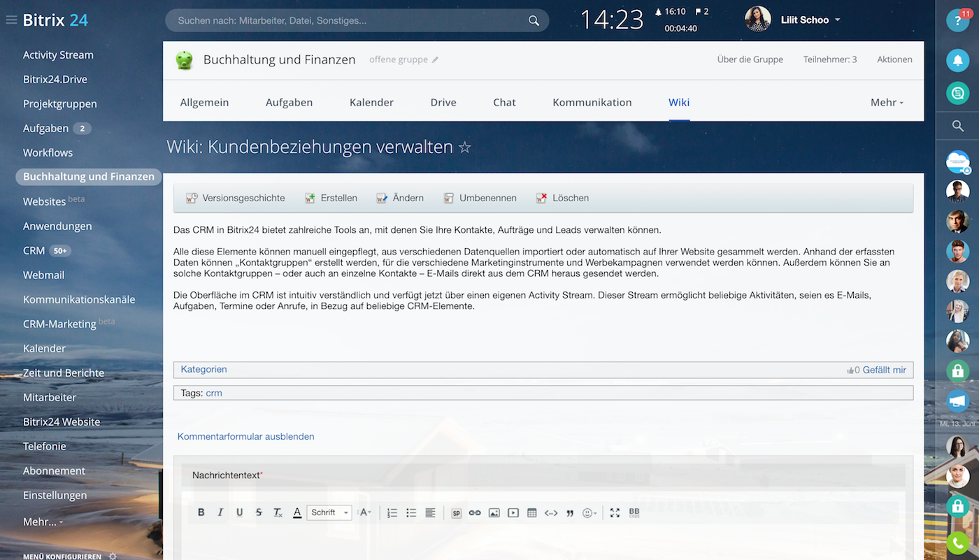Open the Kalender tab of the group
This screenshot has height=560, width=979.
[371, 102]
